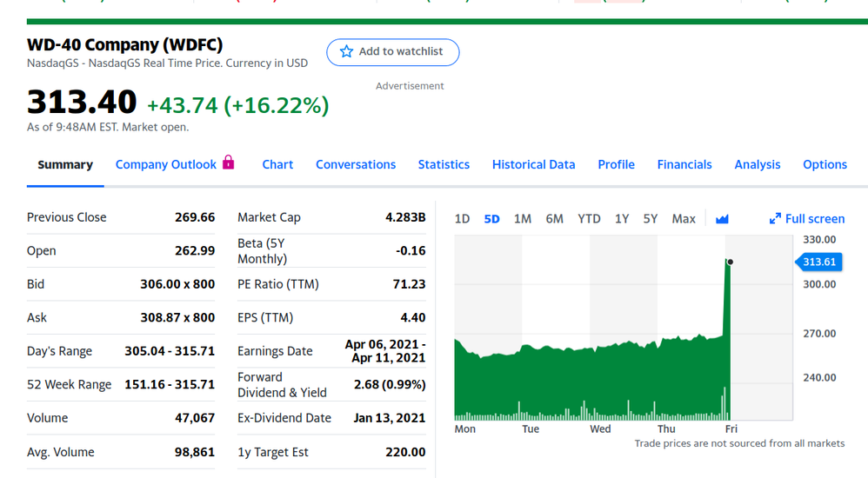Click the Full screen expand arrows icon
868x478 pixels.
click(775, 219)
